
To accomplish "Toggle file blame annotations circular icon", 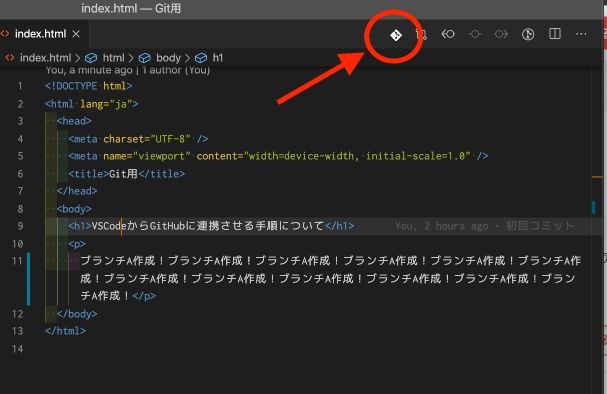I will [528, 34].
